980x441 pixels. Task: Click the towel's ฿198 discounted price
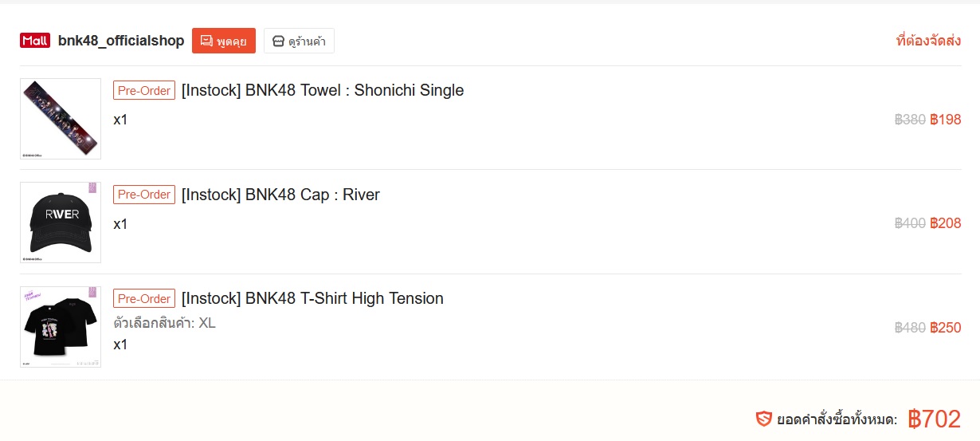pos(946,120)
